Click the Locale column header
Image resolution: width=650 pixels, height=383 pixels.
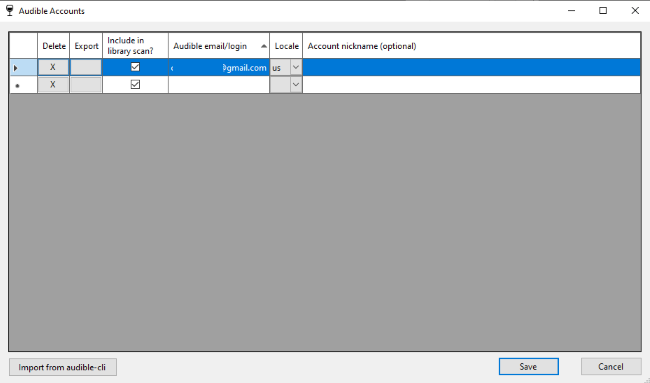[286, 46]
